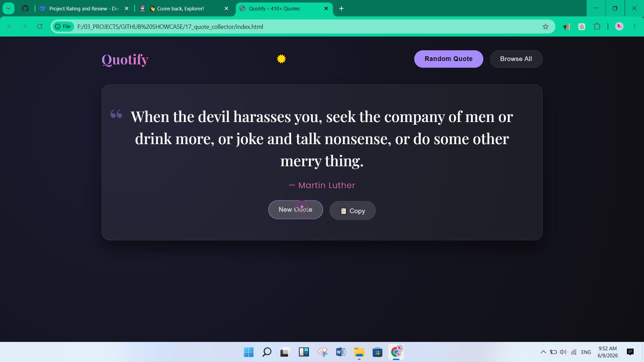This screenshot has height=362, width=644.
Task: Open the volume control tray icon
Action: (563, 352)
